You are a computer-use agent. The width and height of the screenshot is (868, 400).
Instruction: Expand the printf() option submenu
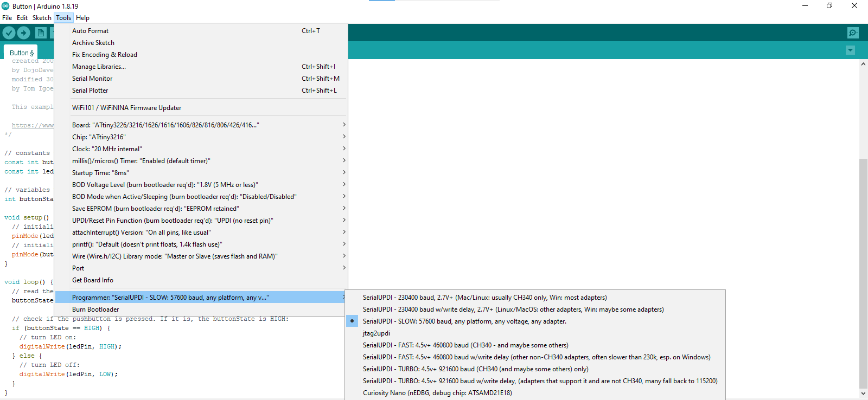201,244
